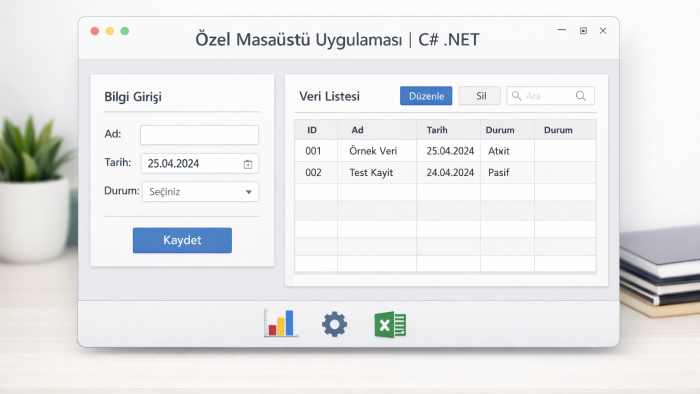Maximize the window with the square button

point(583,30)
